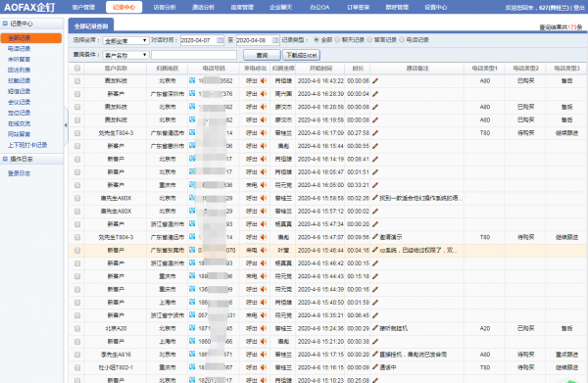
Task: Click the dial icon in the 16:05:00 row
Action: (192, 184)
